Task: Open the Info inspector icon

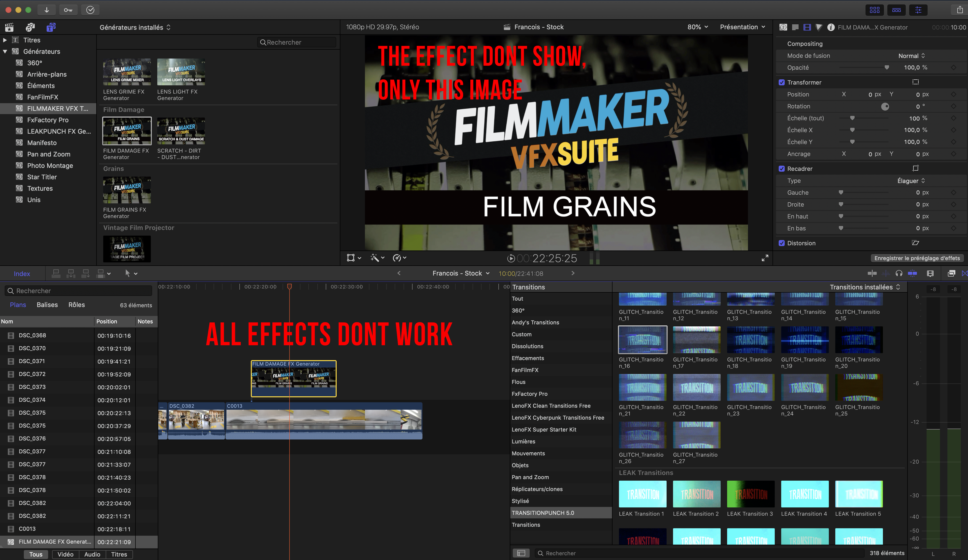Action: (x=831, y=27)
